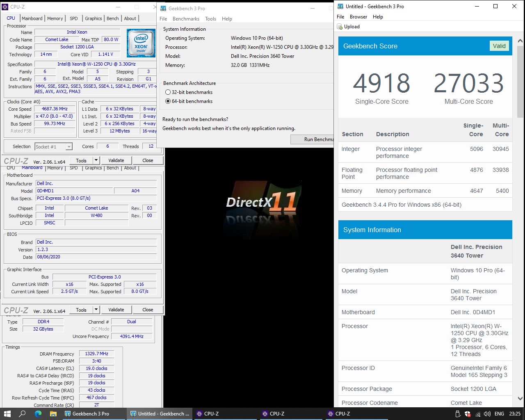
Task: Open the Bench tab in the front CPU-Z window
Action: (x=113, y=18)
